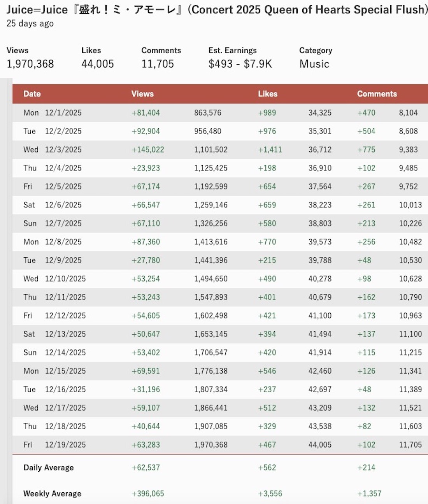Viewport: 428px width, 504px height.
Task: Click the Comments column header
Action: [377, 94]
